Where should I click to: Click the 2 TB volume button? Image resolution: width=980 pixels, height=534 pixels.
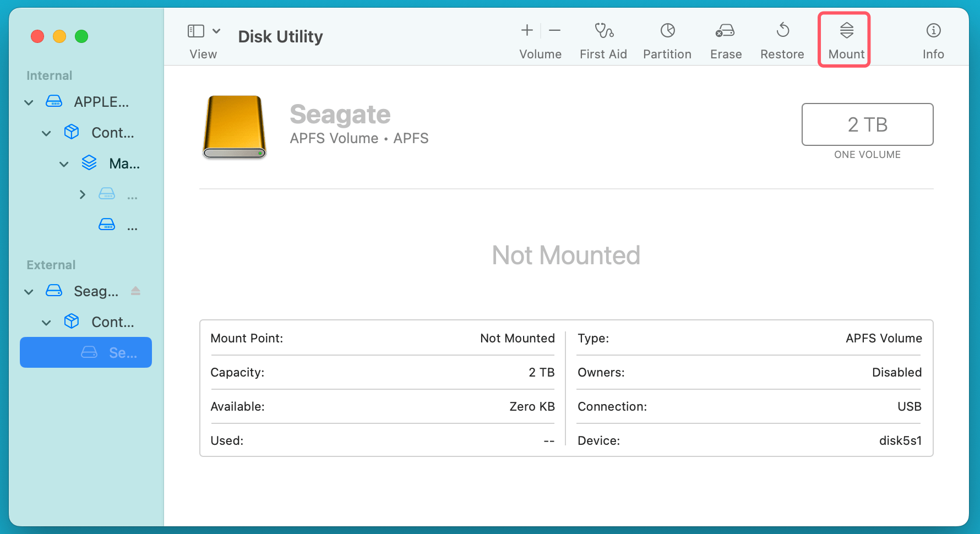click(x=867, y=124)
